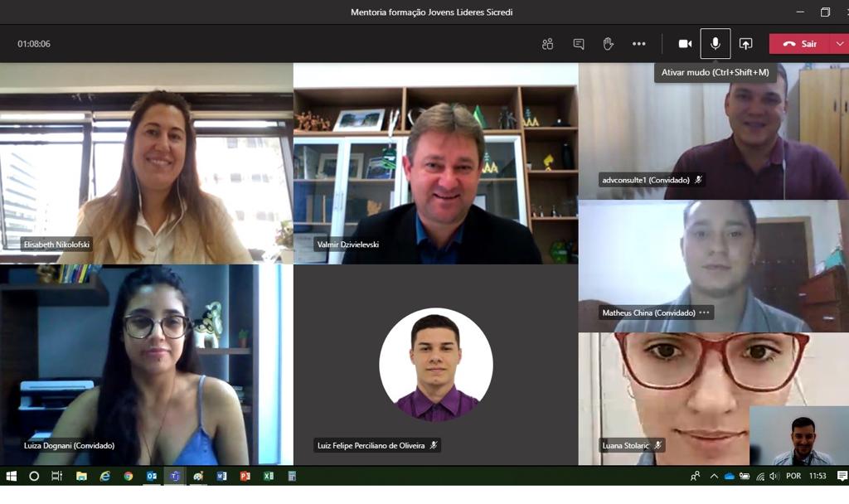
Task: Switch the POR keyboard language indicator
Action: point(793,476)
